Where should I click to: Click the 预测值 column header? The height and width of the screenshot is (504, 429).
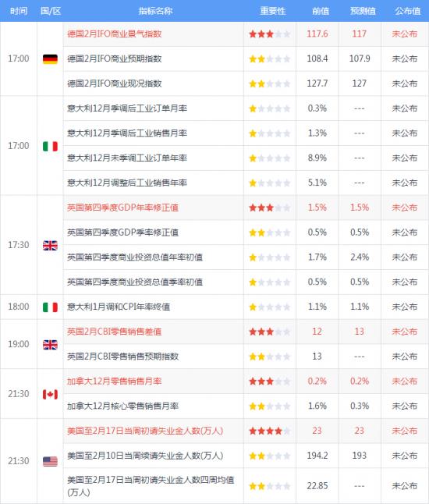(x=363, y=11)
